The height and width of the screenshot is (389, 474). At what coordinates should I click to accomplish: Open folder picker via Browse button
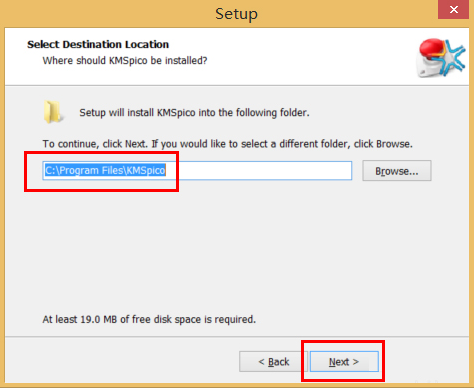click(397, 171)
